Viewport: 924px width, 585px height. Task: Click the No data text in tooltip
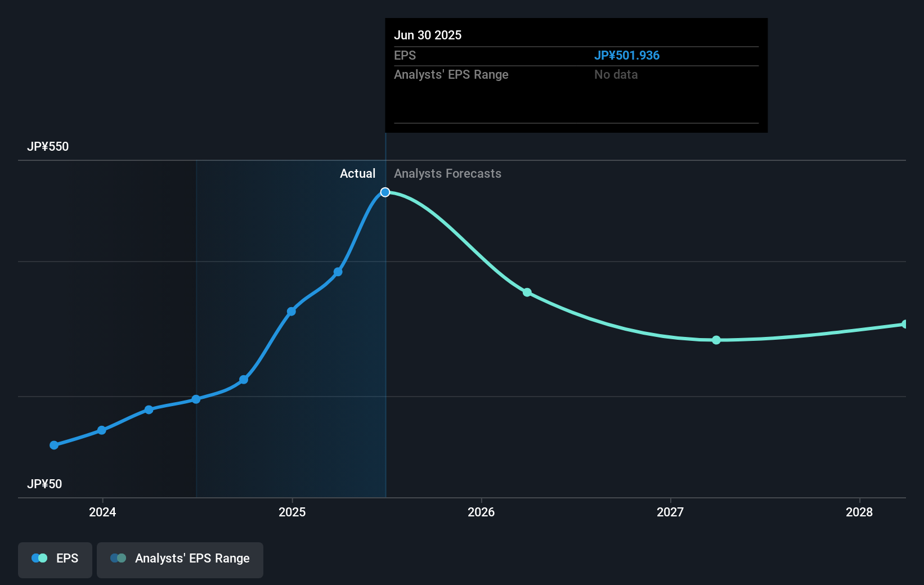pos(616,74)
